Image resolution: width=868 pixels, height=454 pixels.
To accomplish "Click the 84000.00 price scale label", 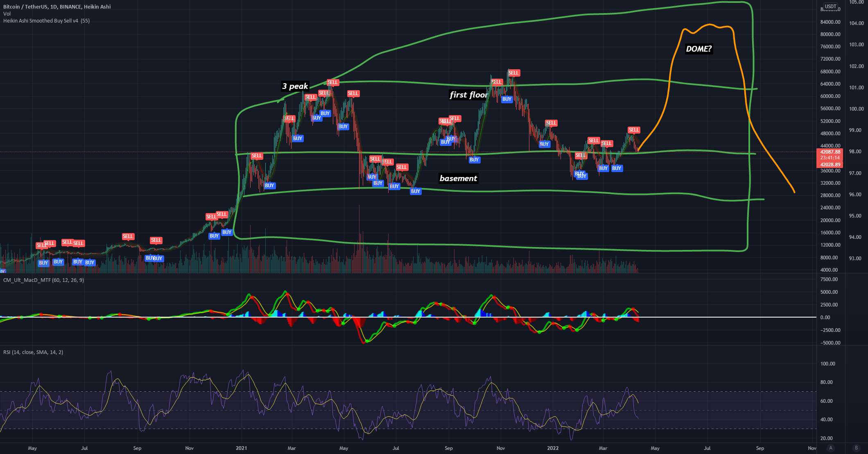I will click(x=830, y=22).
